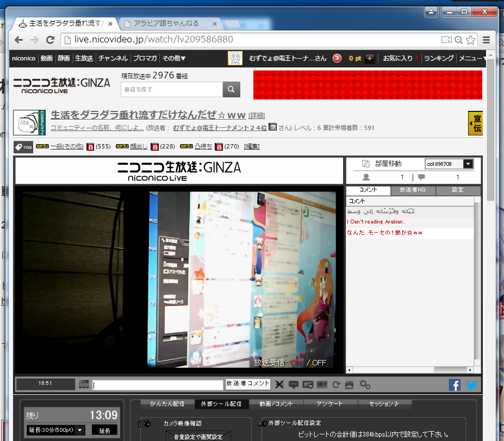Click the browser address bar
This screenshot has width=504, height=441.
click(251, 40)
